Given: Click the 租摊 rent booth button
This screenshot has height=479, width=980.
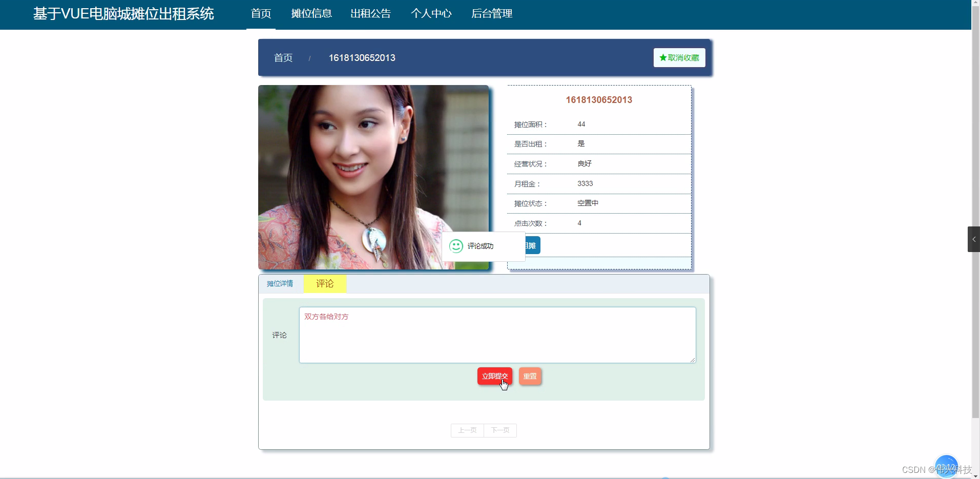Looking at the screenshot, I should pos(531,245).
